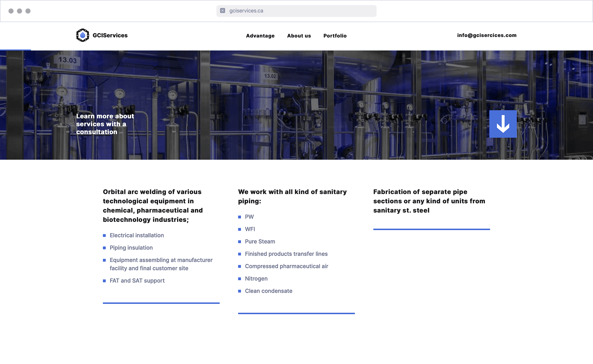The image size is (593, 364).
Task: Click the blue down arrow button
Action: [x=503, y=124]
